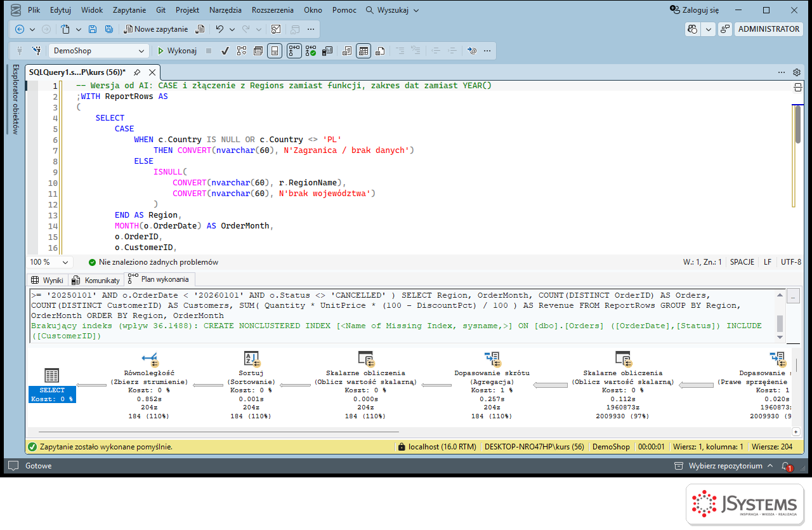Switch to the Komunikaty tab
The height and width of the screenshot is (530, 812).
click(96, 280)
